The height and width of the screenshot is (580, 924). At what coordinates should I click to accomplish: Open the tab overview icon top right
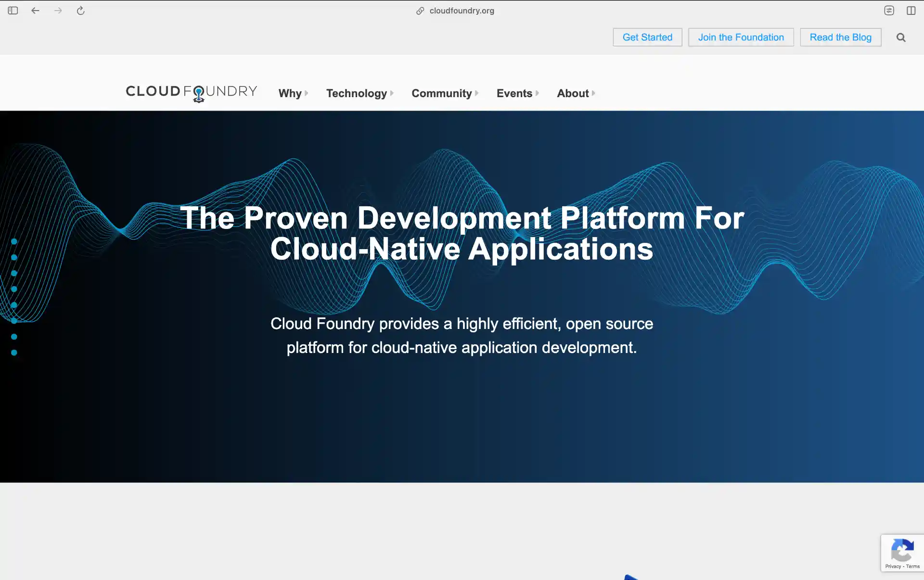[x=889, y=10]
